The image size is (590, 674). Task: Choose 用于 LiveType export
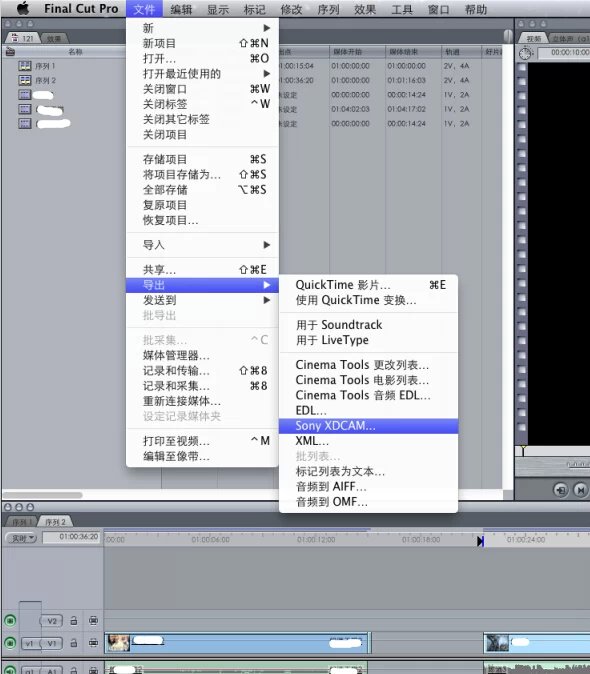(369, 340)
